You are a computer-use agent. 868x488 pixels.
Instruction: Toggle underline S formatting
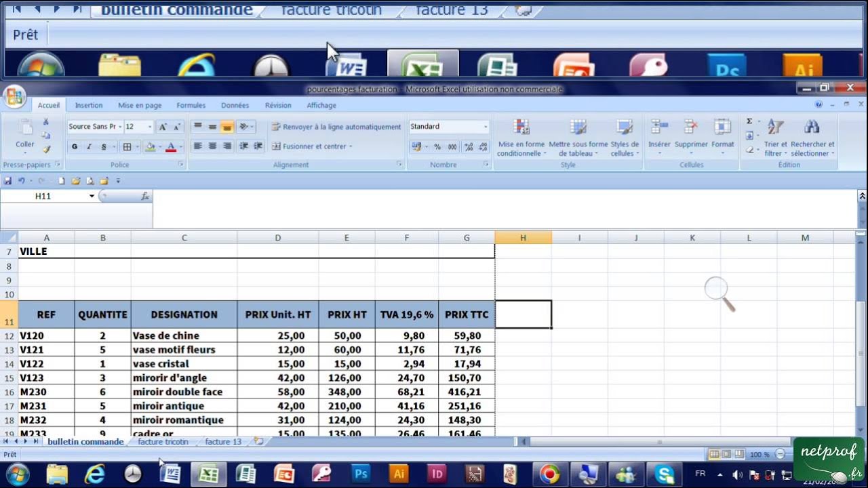point(103,146)
